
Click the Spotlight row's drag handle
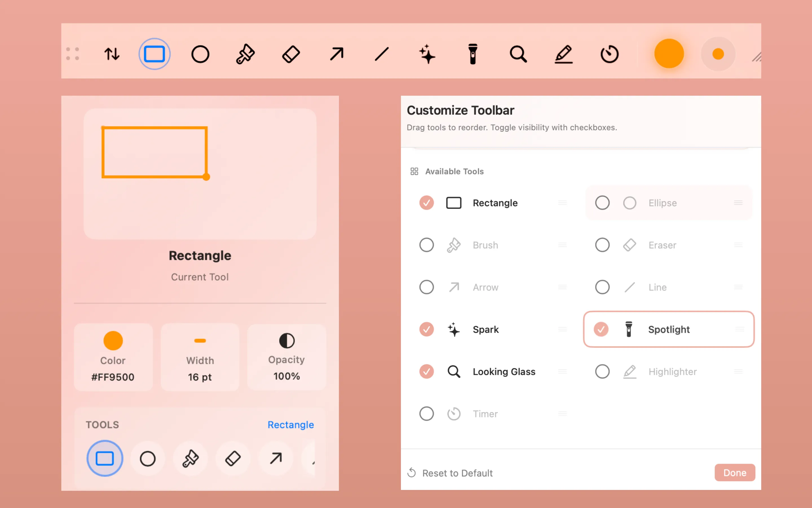point(740,329)
